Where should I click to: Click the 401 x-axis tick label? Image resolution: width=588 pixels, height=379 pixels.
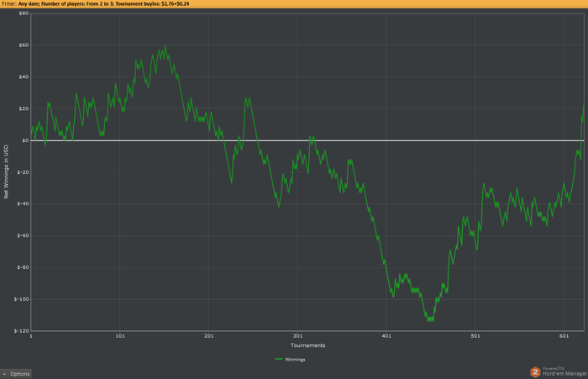(386, 336)
